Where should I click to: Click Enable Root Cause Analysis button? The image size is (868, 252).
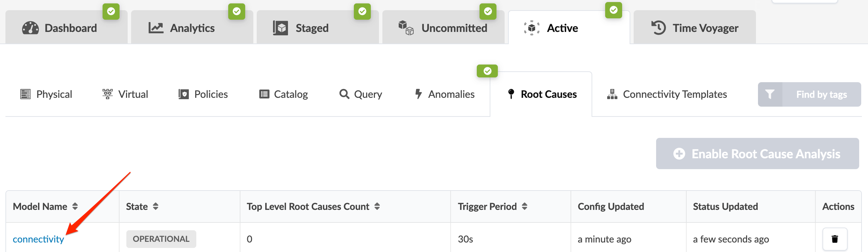pyautogui.click(x=757, y=154)
